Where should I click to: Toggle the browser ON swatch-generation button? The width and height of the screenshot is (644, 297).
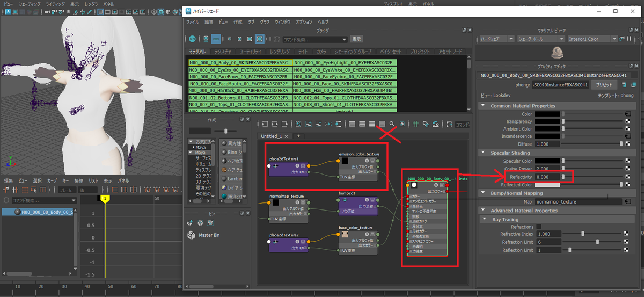coord(192,39)
